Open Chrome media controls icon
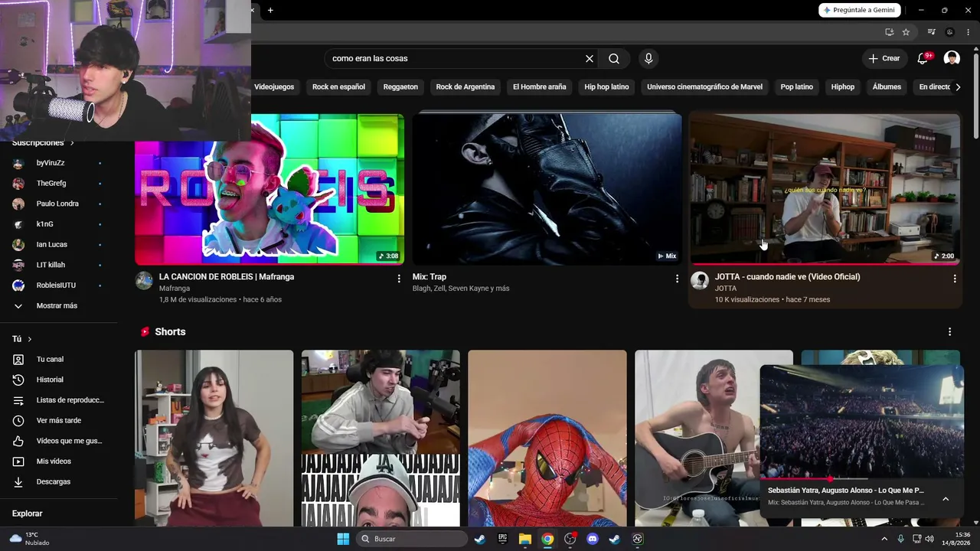 931,32
